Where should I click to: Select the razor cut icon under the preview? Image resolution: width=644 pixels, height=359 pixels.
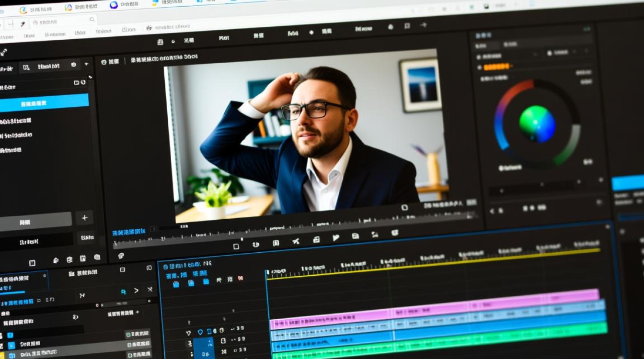[x=296, y=241]
